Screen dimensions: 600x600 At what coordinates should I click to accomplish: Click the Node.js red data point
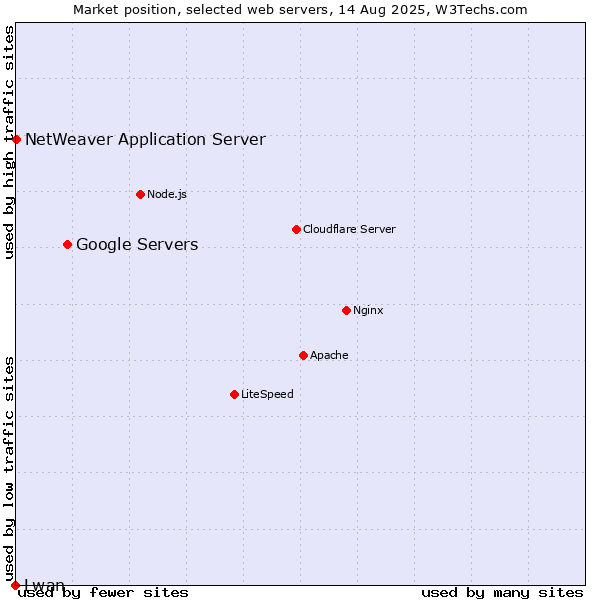coord(140,194)
